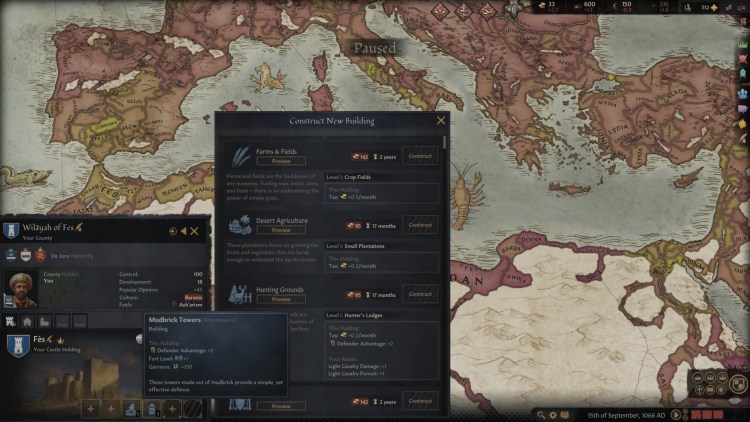Click the first empty building slot plus
Image resolution: width=750 pixels, height=422 pixels.
pyautogui.click(x=90, y=409)
